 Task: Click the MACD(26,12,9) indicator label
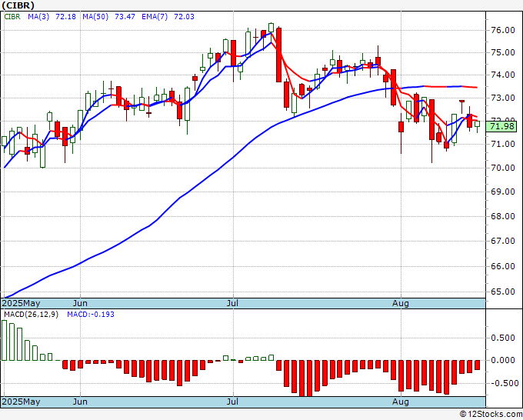(x=31, y=315)
